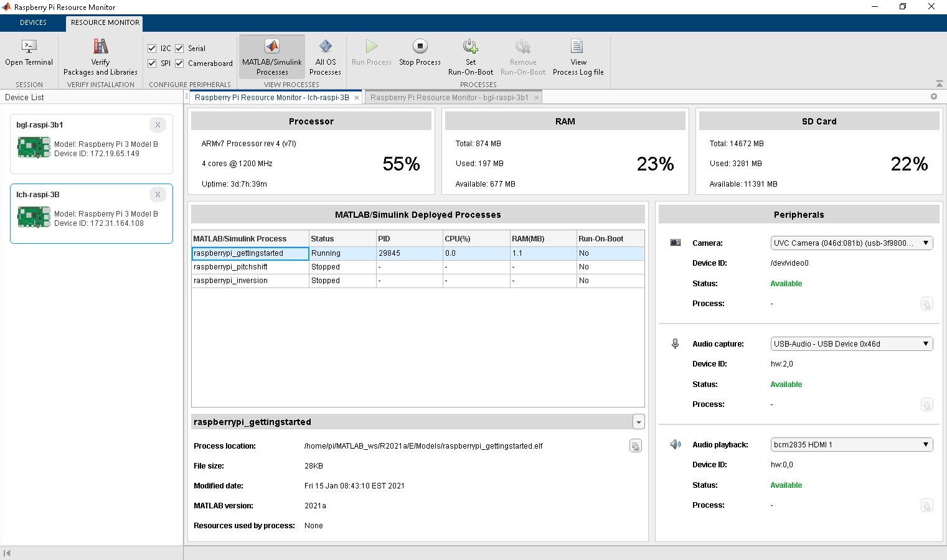Collapse the raspberrypi_gettingstarted details panel
Viewport: 947px width, 560px height.
click(638, 422)
